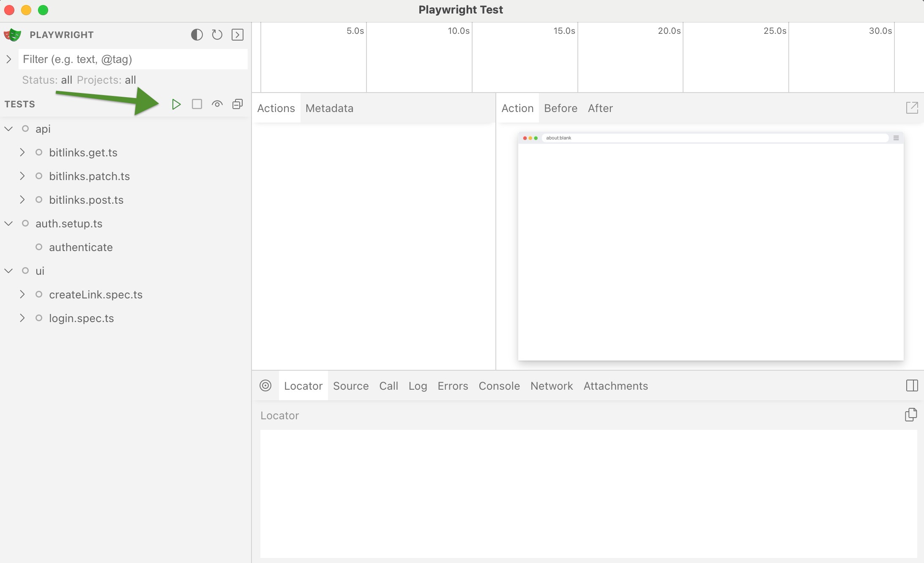924x563 pixels.
Task: Copy the locator with copy icon
Action: [911, 415]
